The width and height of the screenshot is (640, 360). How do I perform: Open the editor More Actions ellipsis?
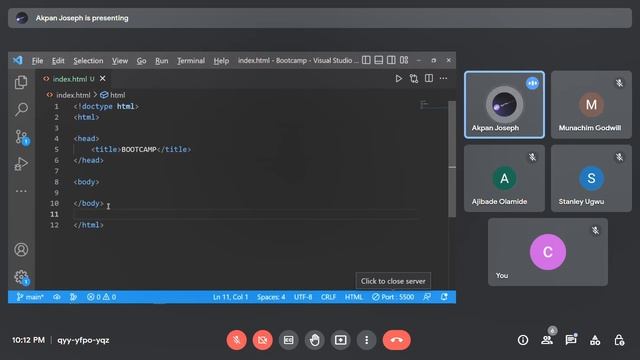point(443,78)
